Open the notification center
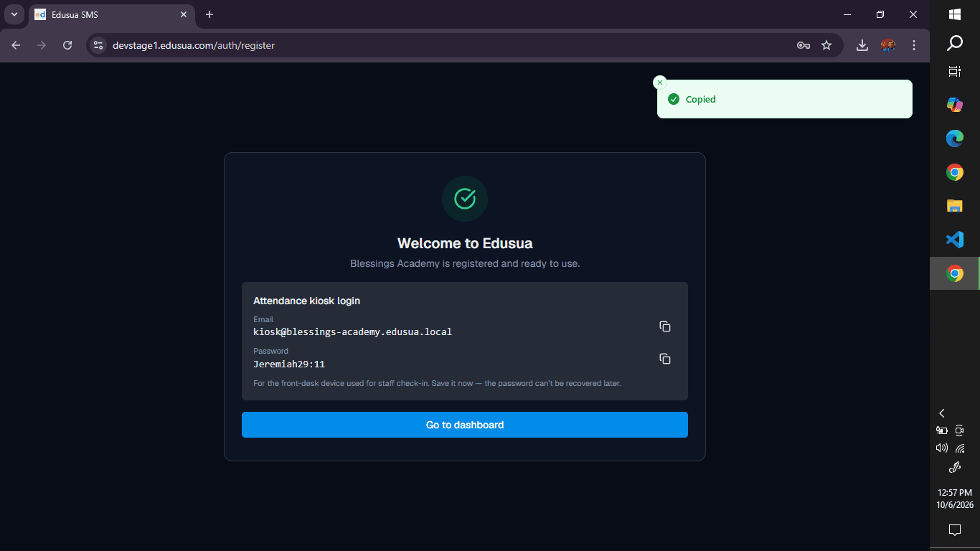Image resolution: width=980 pixels, height=551 pixels. pyautogui.click(x=955, y=530)
